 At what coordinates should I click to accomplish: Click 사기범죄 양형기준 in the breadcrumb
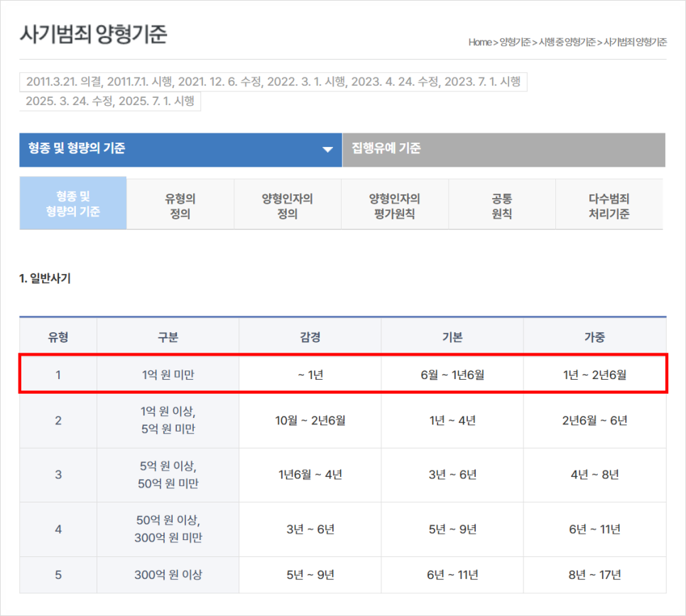pyautogui.click(x=635, y=43)
